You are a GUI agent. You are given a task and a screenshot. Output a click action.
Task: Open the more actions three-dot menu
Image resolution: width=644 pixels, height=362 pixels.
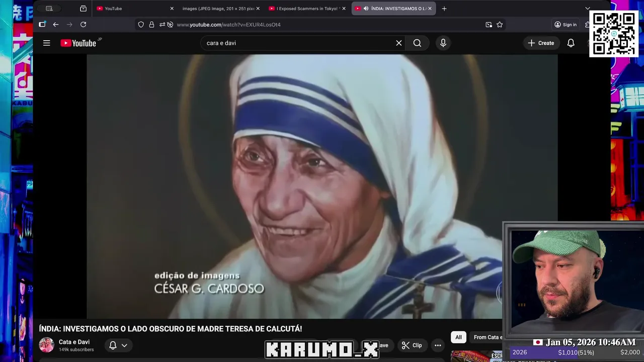point(438,345)
